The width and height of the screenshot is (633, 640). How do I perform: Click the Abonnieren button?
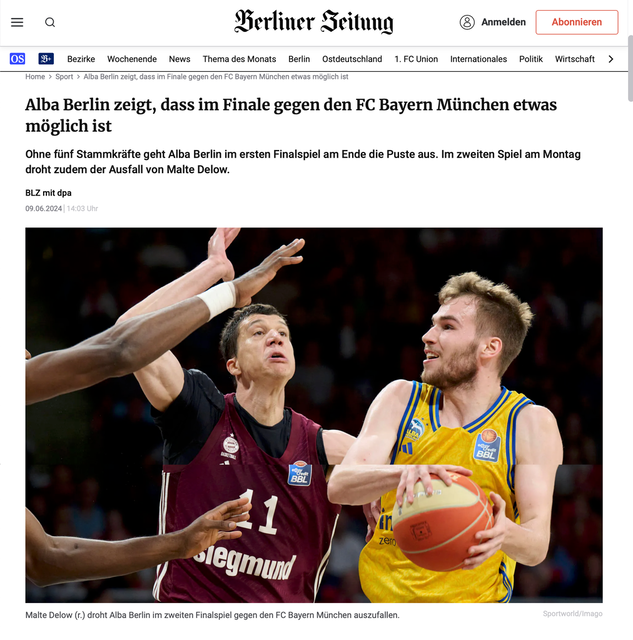pyautogui.click(x=577, y=22)
